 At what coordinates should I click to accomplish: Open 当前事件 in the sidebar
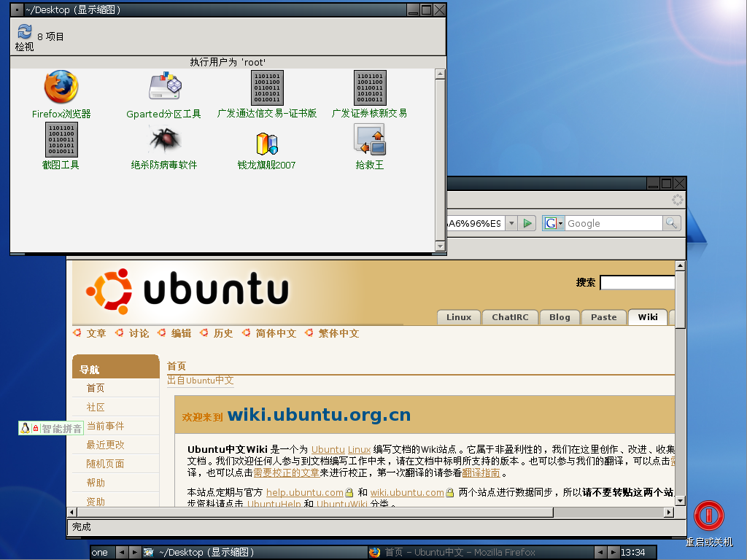(x=105, y=426)
